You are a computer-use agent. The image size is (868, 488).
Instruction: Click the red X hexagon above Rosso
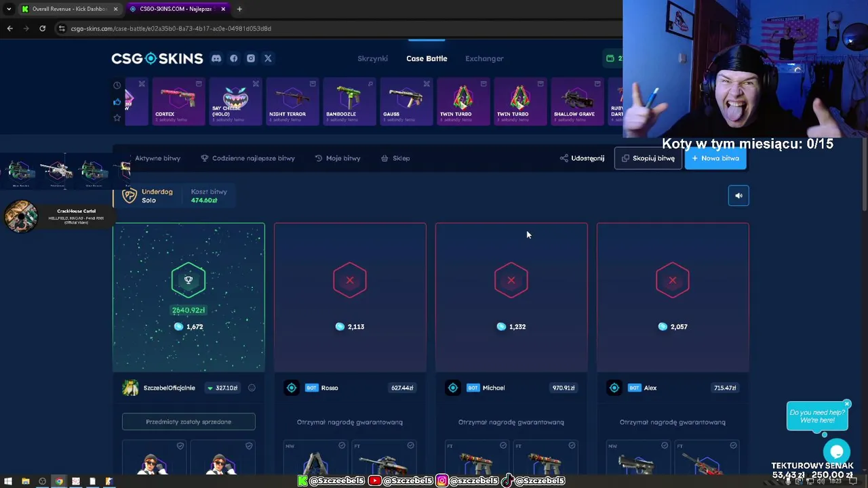[350, 280]
